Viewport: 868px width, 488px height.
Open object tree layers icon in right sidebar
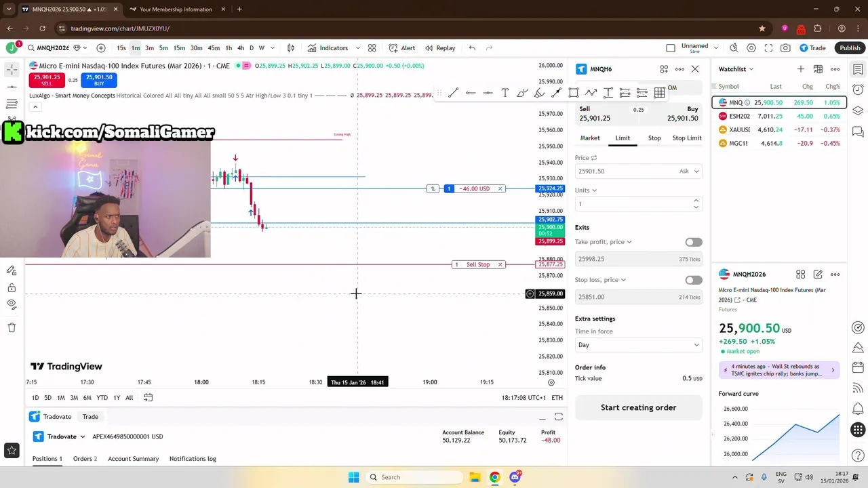[x=858, y=110]
